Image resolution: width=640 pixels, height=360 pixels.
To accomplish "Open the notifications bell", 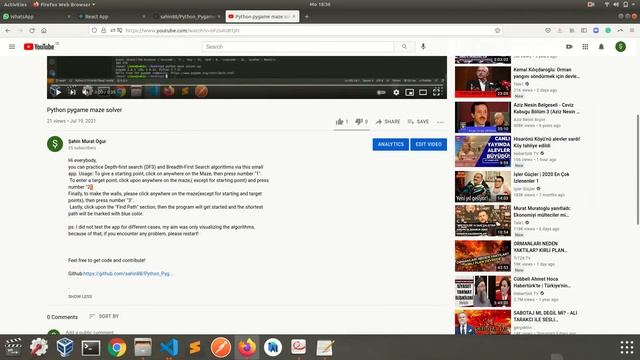I will coord(601,47).
